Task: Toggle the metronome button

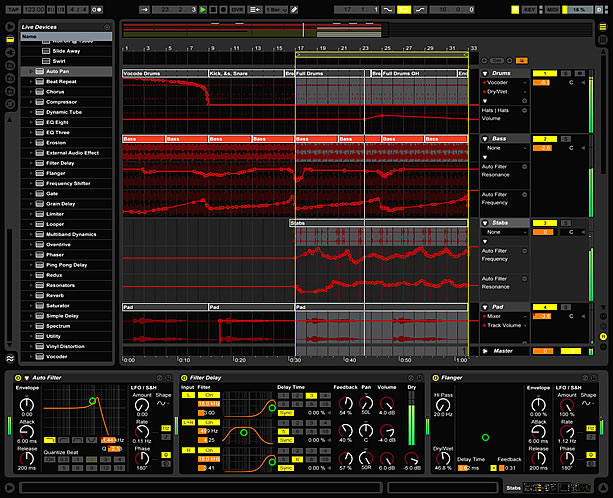Action: (97, 9)
